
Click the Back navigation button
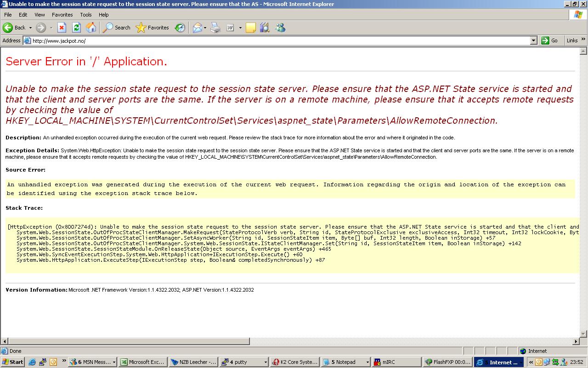pos(14,28)
